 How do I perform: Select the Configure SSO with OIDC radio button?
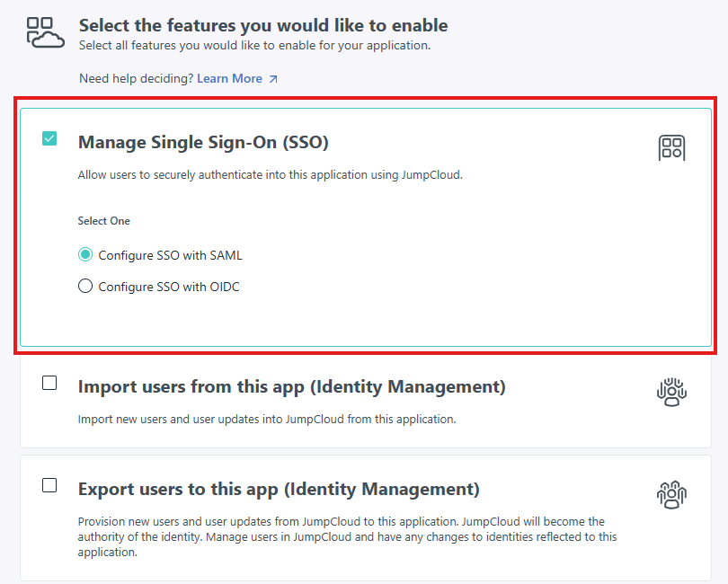[x=85, y=287]
